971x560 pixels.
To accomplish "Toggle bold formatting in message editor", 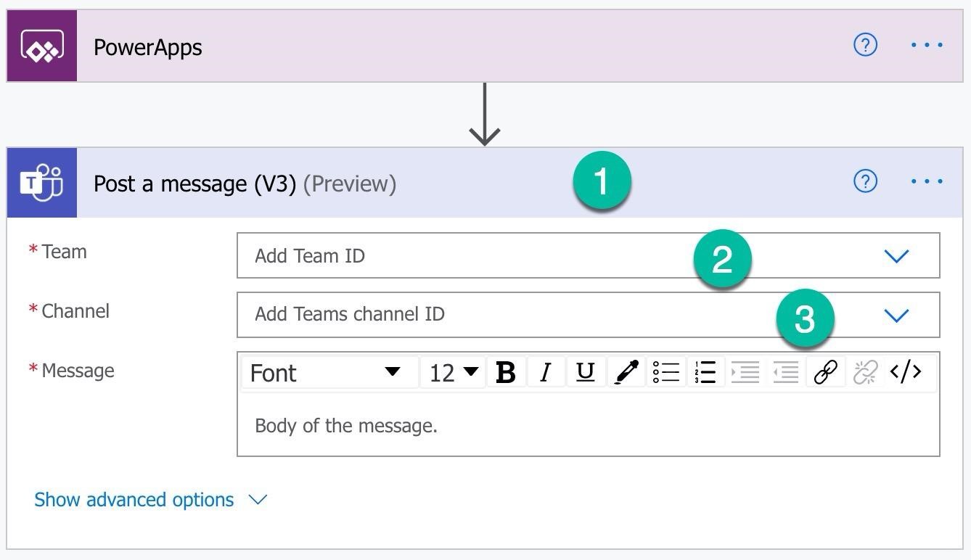I will point(506,372).
